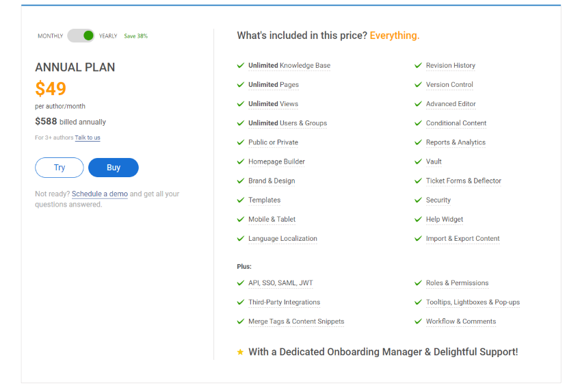Open the Version Control feature link
The width and height of the screenshot is (580, 392).
coord(449,85)
